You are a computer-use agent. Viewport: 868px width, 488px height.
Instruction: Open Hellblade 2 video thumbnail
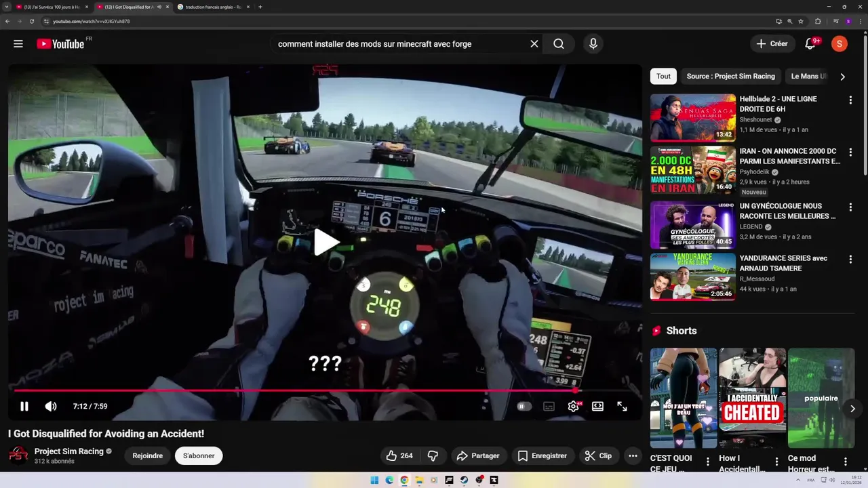coord(693,118)
